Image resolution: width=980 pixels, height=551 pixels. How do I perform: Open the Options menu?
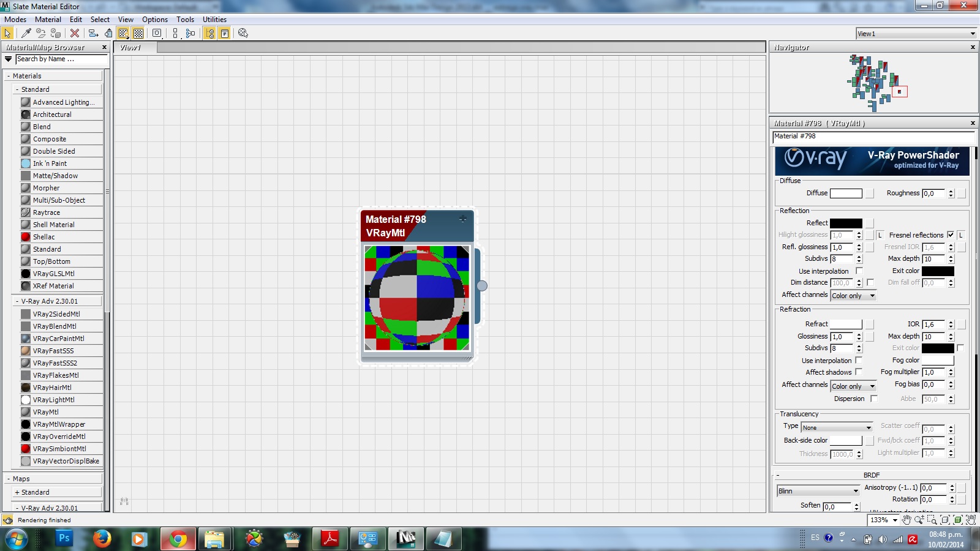pos(155,20)
